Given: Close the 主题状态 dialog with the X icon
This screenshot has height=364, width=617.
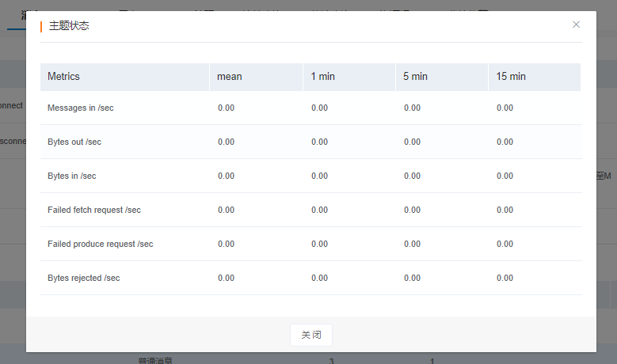Looking at the screenshot, I should 576,25.
